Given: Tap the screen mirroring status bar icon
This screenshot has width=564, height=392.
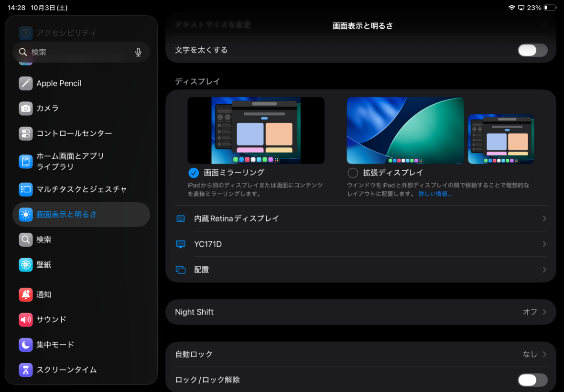Looking at the screenshot, I should [x=521, y=8].
